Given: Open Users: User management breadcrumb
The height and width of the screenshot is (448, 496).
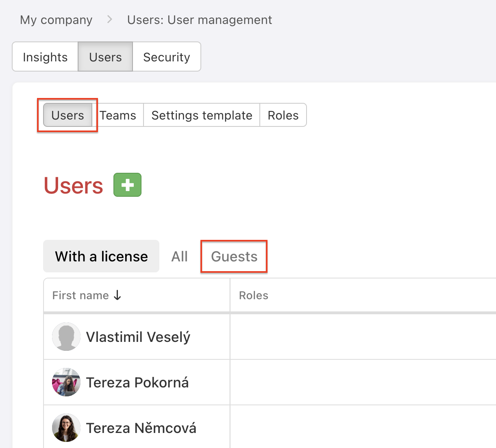Looking at the screenshot, I should (200, 20).
